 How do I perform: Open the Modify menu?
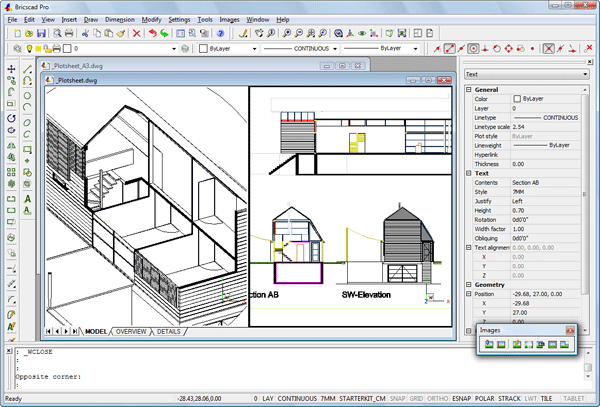tap(152, 20)
